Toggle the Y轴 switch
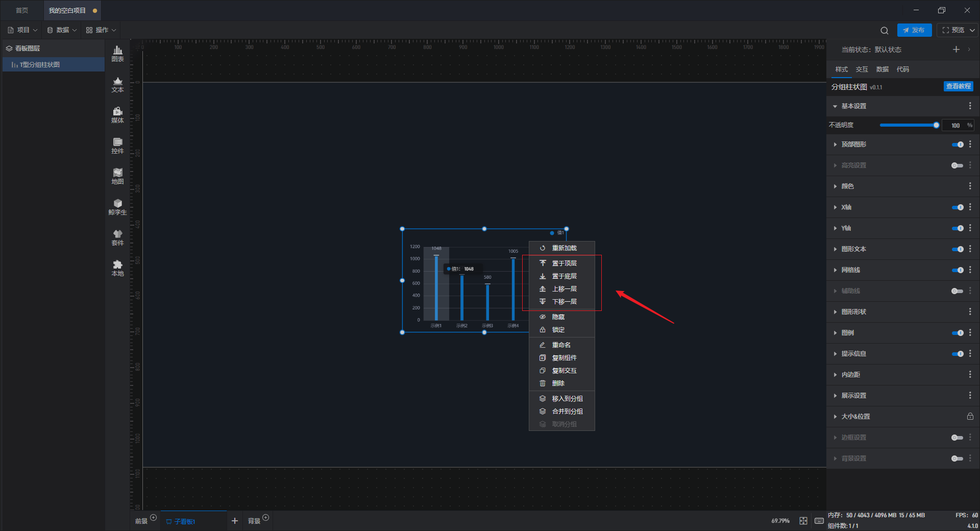Viewport: 980px width, 531px height. (x=958, y=228)
